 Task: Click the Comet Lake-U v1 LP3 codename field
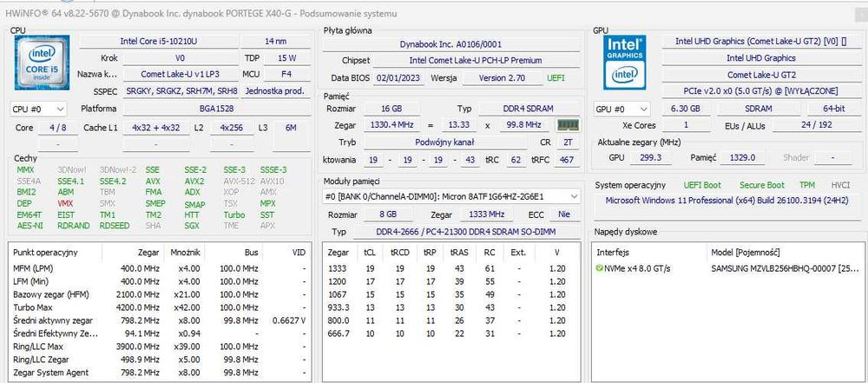coord(180,74)
